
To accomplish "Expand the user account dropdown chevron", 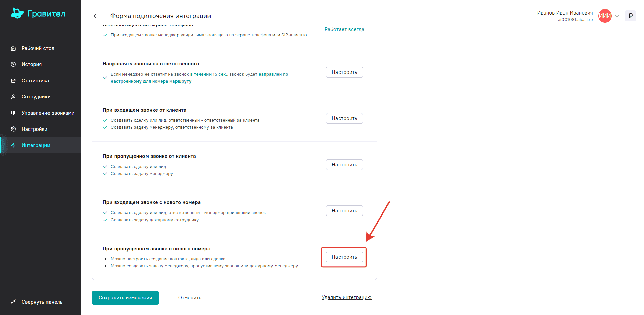I will click(617, 16).
